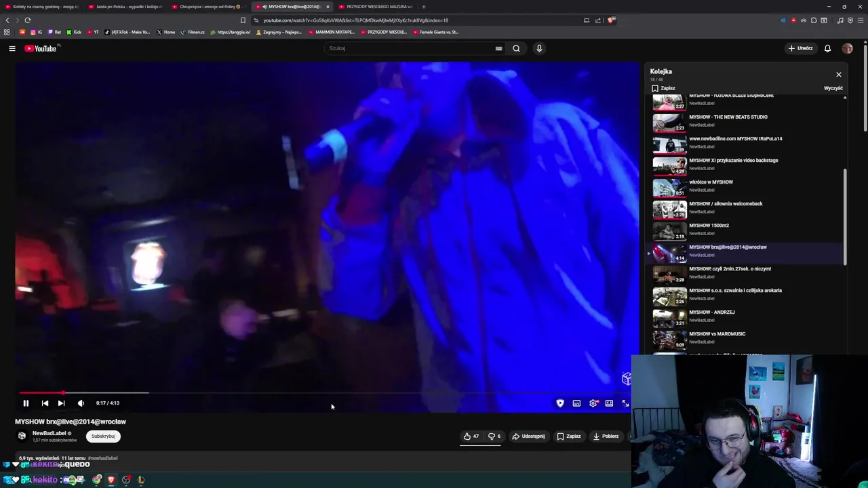The width and height of the screenshot is (868, 488).
Task: Click the shield icon in the player controls
Action: coord(560,403)
